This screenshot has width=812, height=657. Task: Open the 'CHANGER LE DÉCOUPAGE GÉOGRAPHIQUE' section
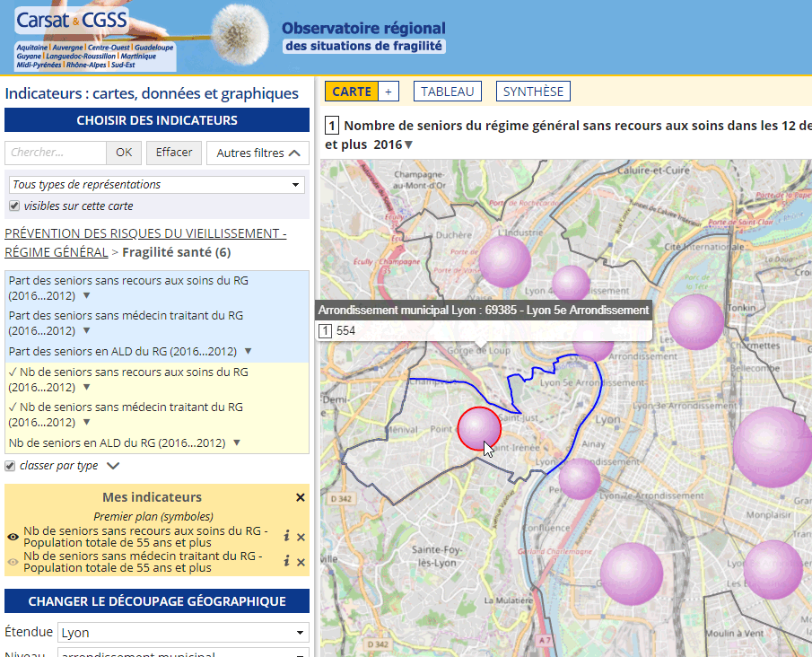[x=157, y=601]
